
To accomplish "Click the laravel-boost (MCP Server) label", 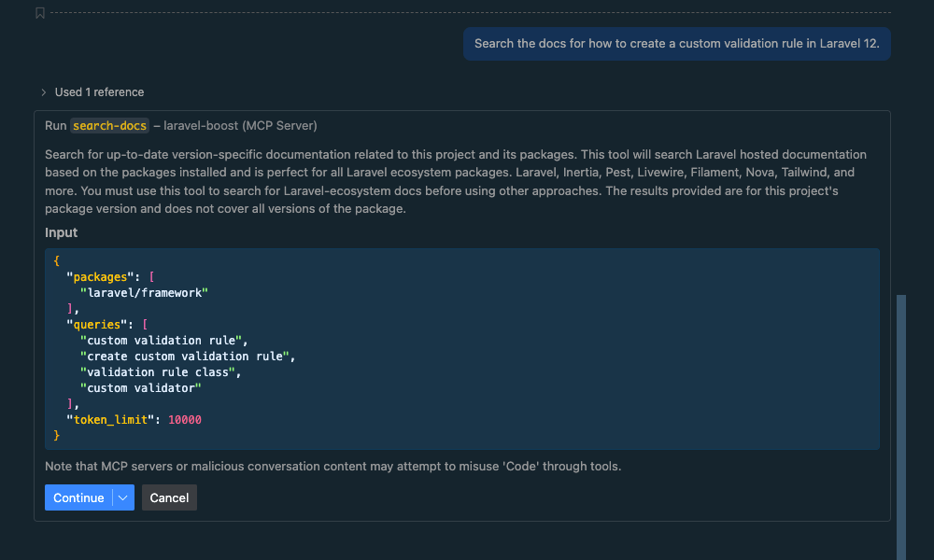I will tap(238, 125).
